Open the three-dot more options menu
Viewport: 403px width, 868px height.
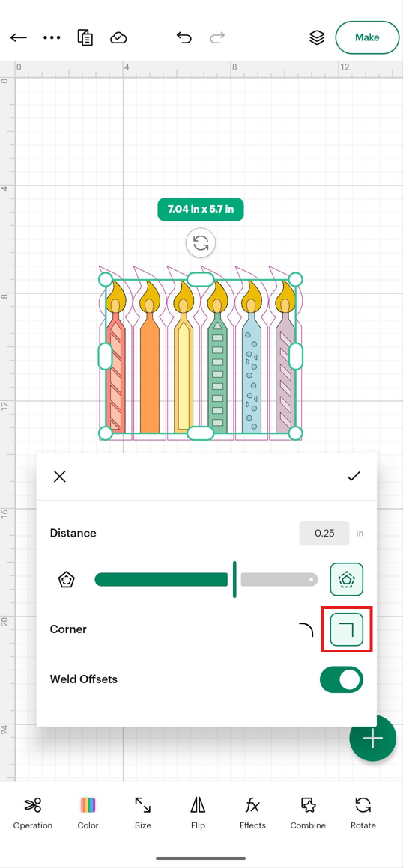[52, 37]
